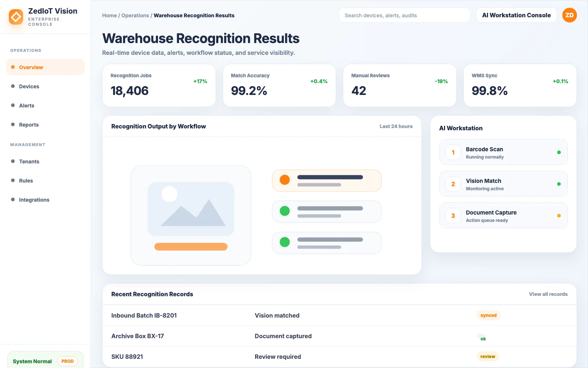Click the Vision matched cell
This screenshot has height=368, width=588.
coord(277,315)
